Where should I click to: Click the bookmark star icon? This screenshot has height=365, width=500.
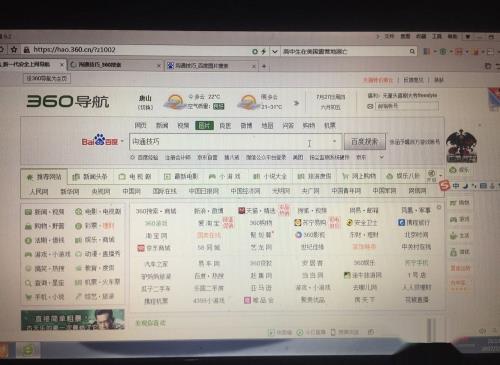[x=14, y=50]
